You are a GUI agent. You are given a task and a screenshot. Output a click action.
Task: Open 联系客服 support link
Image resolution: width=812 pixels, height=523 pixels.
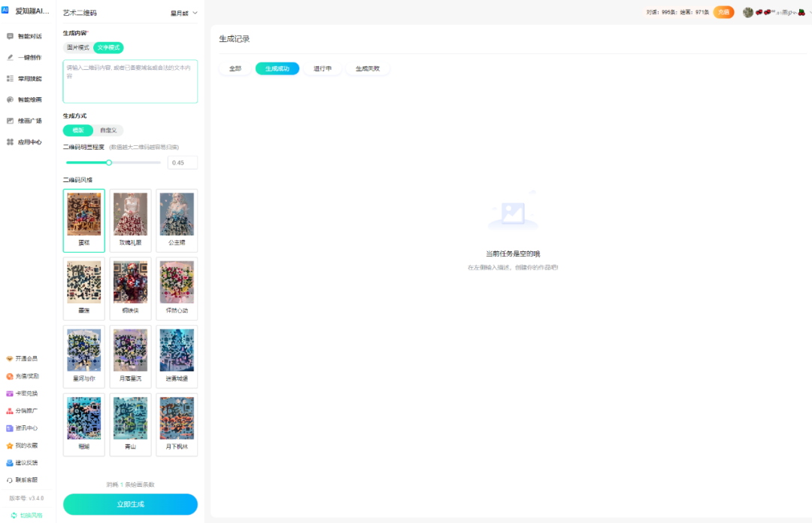(26, 480)
